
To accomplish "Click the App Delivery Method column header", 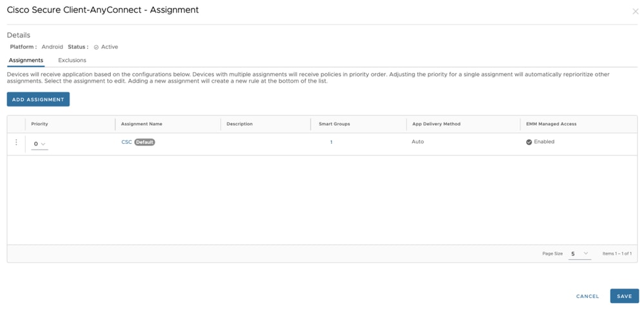I will (436, 124).
